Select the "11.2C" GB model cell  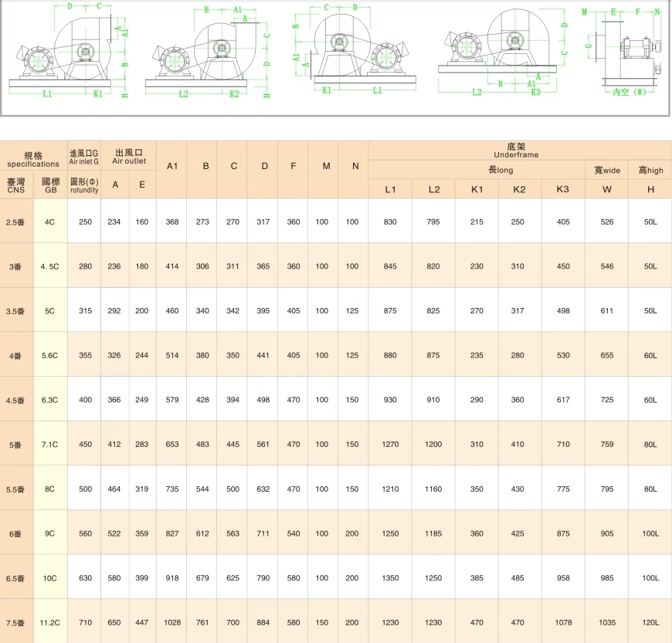pyautogui.click(x=49, y=622)
